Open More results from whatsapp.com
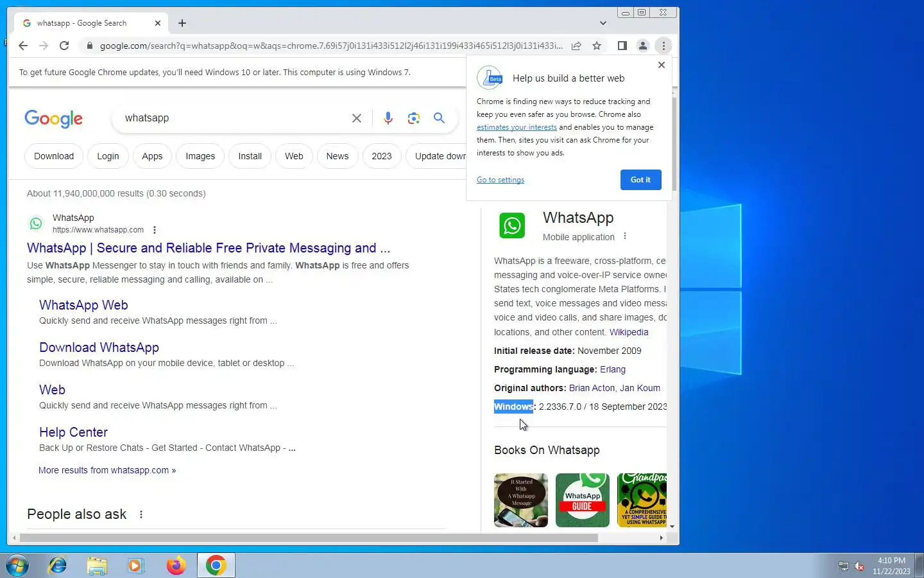Viewport: 924px width, 578px height. (x=107, y=470)
